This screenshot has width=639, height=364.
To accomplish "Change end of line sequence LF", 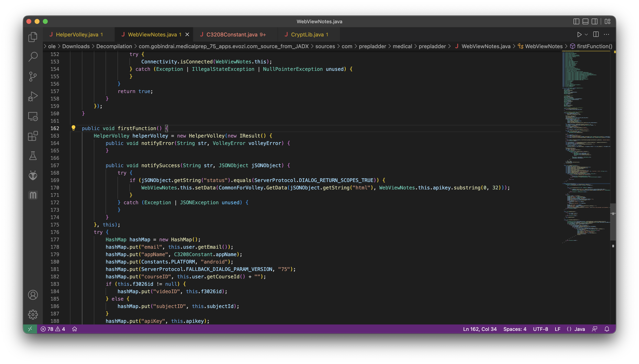I will point(557,329).
